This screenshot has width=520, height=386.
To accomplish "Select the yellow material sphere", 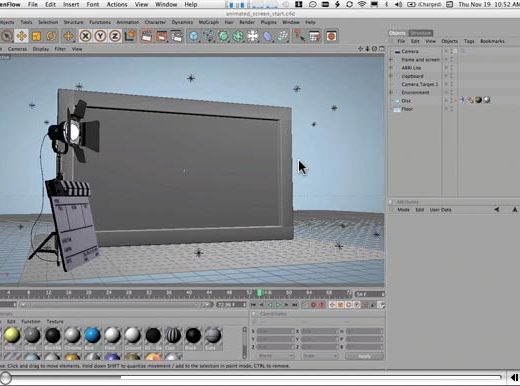I will (12, 335).
